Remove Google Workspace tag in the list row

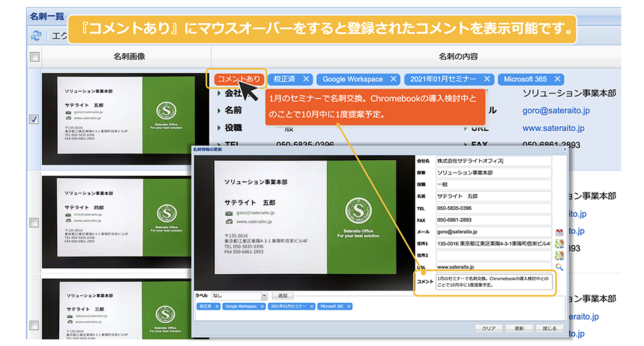click(x=393, y=79)
